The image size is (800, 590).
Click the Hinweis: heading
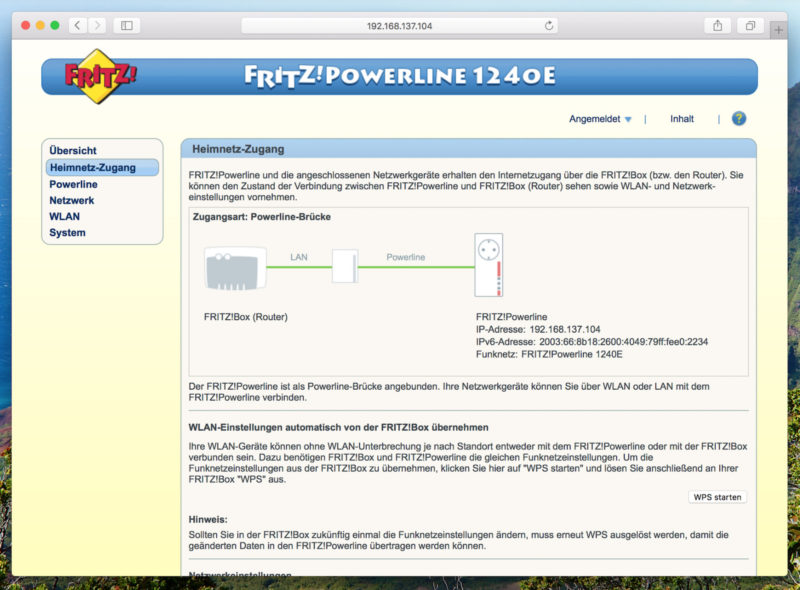pos(208,520)
